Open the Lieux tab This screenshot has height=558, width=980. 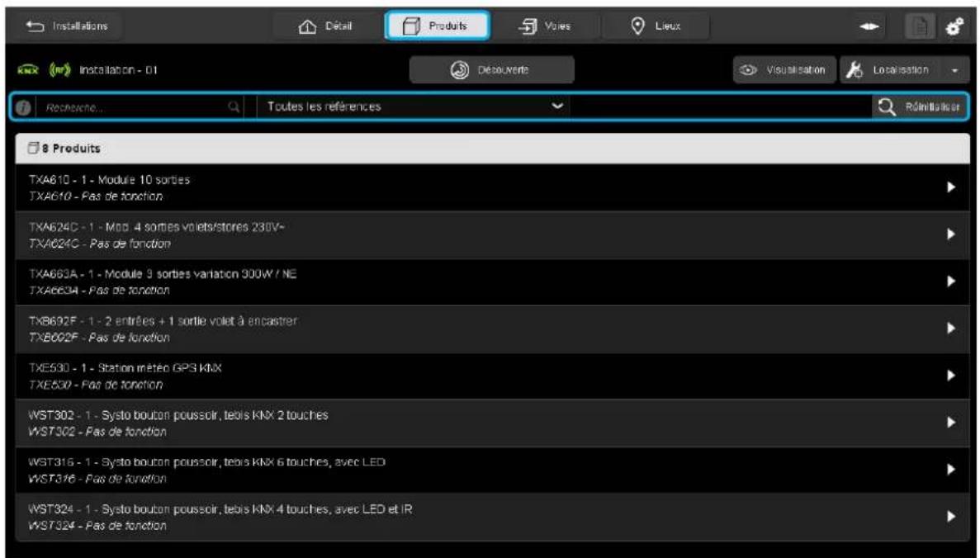pos(656,26)
